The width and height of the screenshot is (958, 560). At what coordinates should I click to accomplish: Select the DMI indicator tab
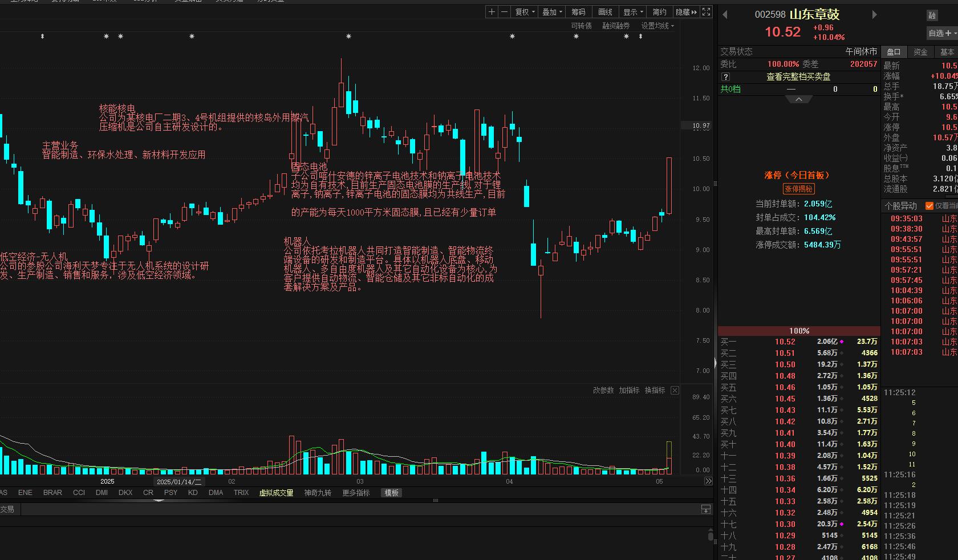pyautogui.click(x=102, y=493)
